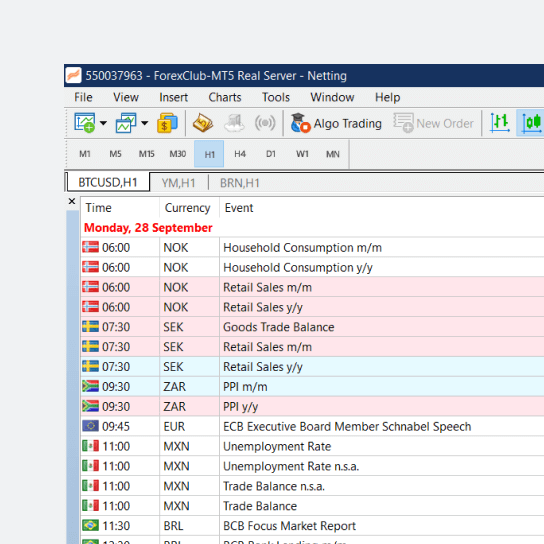Open the Symbols dollar coins icon
544x544 pixels.
(167, 123)
